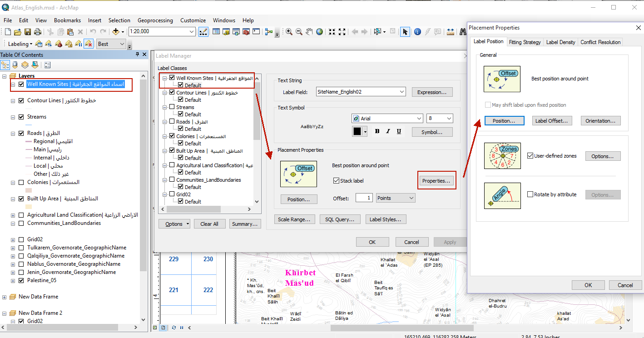Click the Editor Toolbar pencil icon

coord(204,32)
